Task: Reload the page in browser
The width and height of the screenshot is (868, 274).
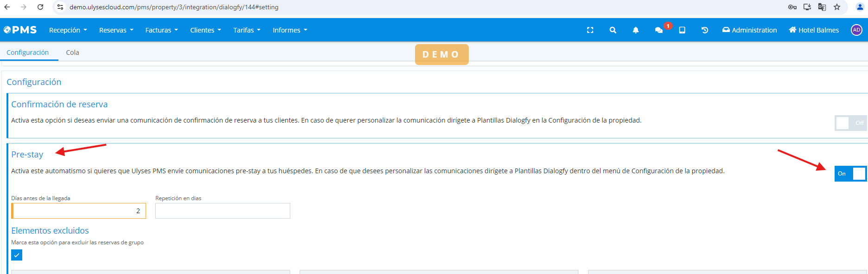Action: [x=40, y=7]
